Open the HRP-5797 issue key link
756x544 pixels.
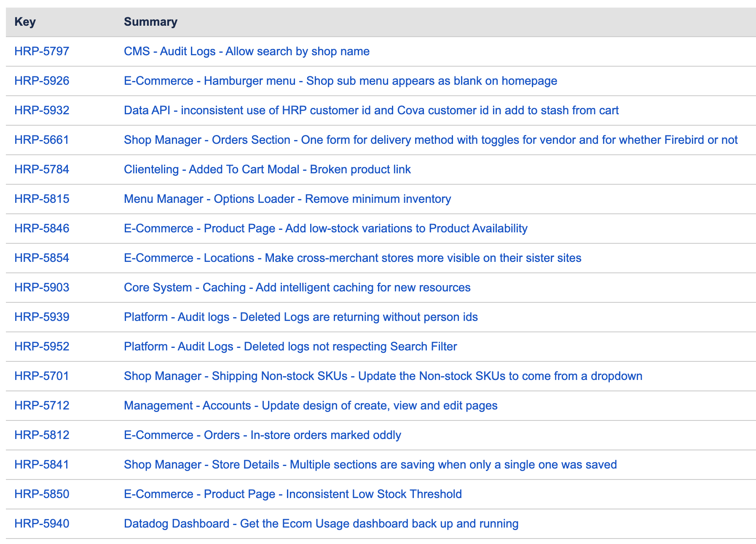(42, 51)
